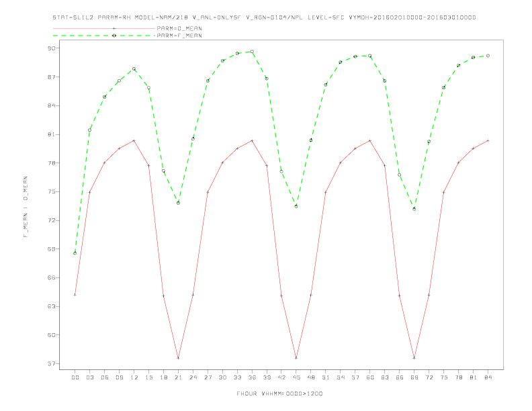Click the x-axis tick label 27
The width and height of the screenshot is (532, 411).
pyautogui.click(x=208, y=377)
